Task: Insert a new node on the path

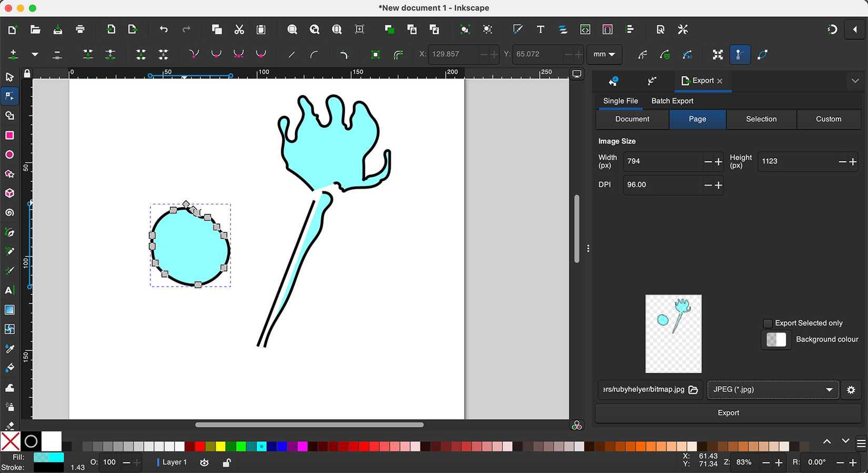Action: (13, 54)
